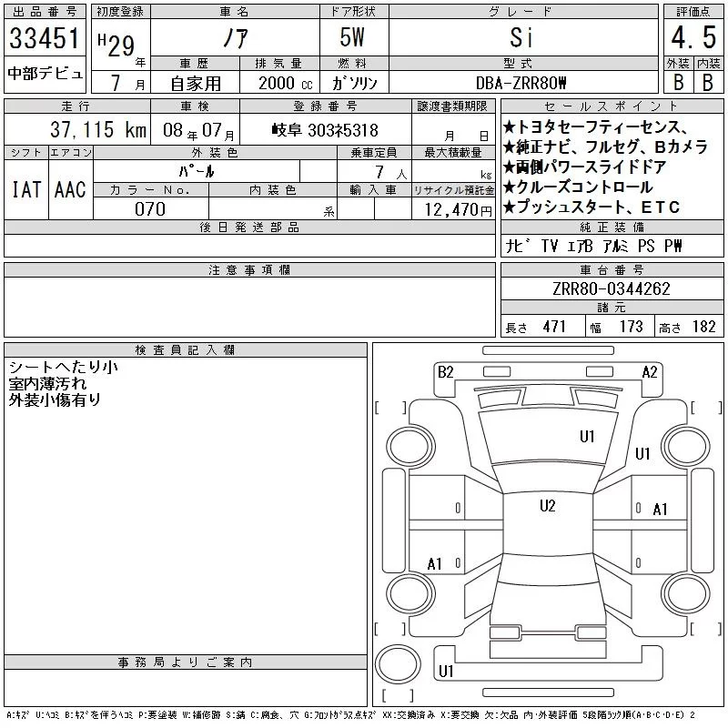This screenshot has height=728, width=728.
Task: Select the 後日発送部品 section header
Action: (249, 227)
